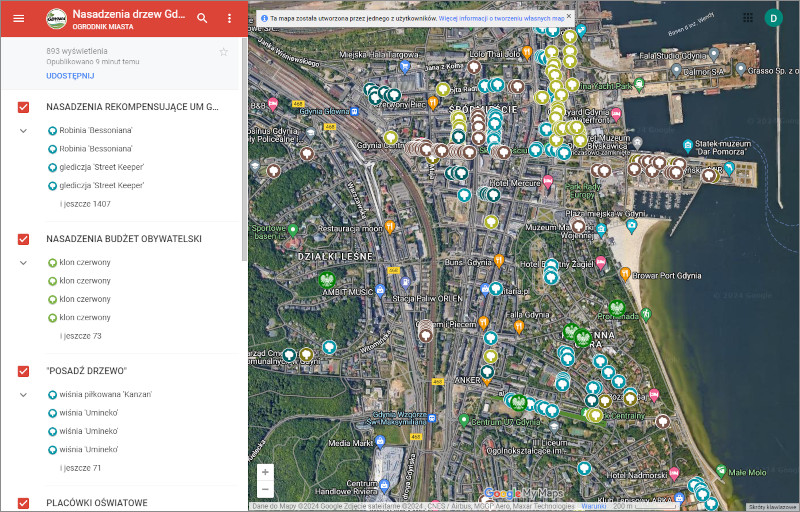
Task: Select wiśnia piłkowana 'Kanzan' entry
Action: pyautogui.click(x=106, y=395)
